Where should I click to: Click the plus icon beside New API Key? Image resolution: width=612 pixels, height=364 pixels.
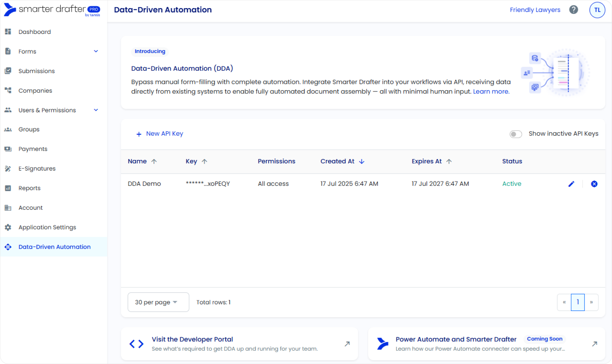tap(139, 134)
